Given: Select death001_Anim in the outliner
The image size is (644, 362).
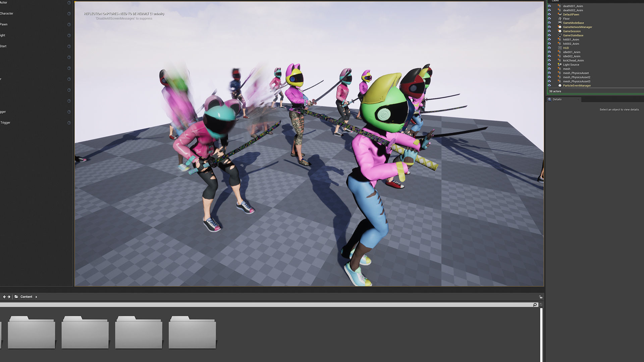Looking at the screenshot, I should tap(573, 6).
